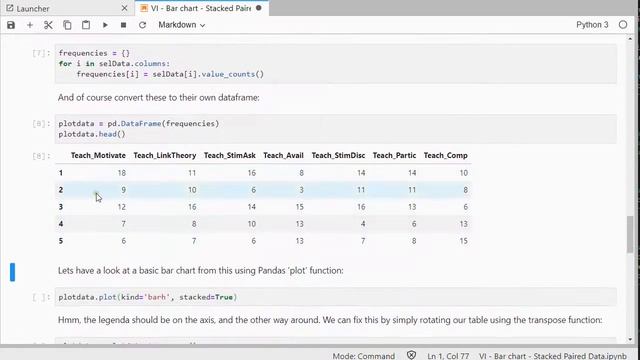Click row index 5 in the table
The width and height of the screenshot is (640, 360).
61,241
